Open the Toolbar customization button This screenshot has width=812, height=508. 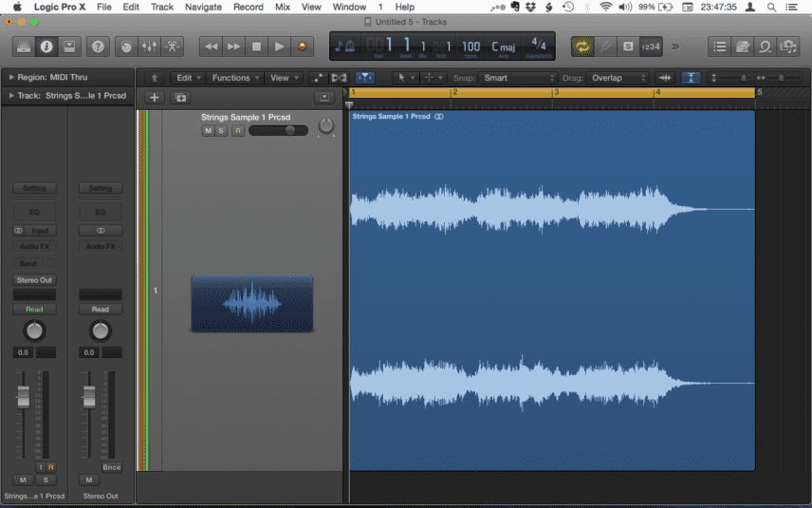69,47
